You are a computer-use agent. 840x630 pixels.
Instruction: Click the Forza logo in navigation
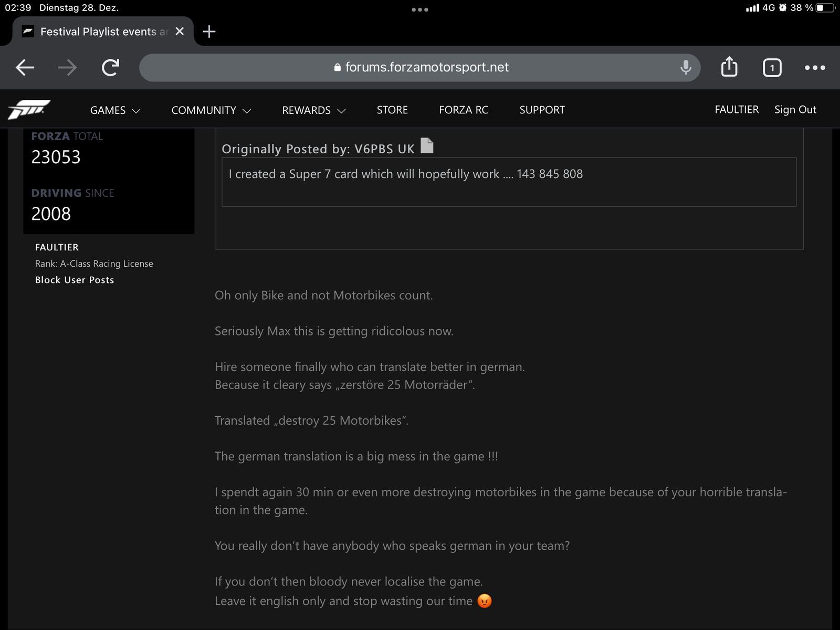pyautogui.click(x=29, y=110)
